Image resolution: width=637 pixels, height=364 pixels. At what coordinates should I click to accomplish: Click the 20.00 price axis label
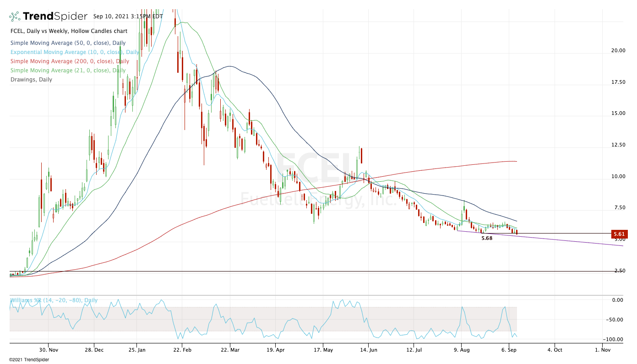618,50
